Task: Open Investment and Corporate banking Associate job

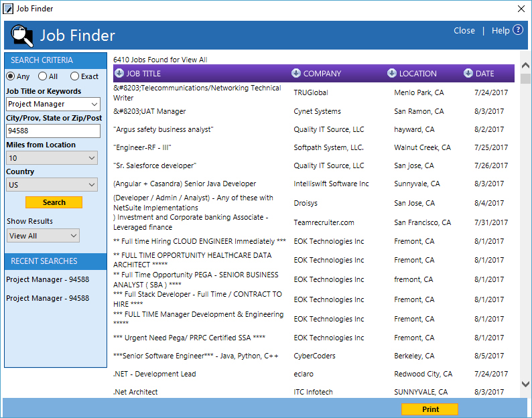Action: point(191,222)
